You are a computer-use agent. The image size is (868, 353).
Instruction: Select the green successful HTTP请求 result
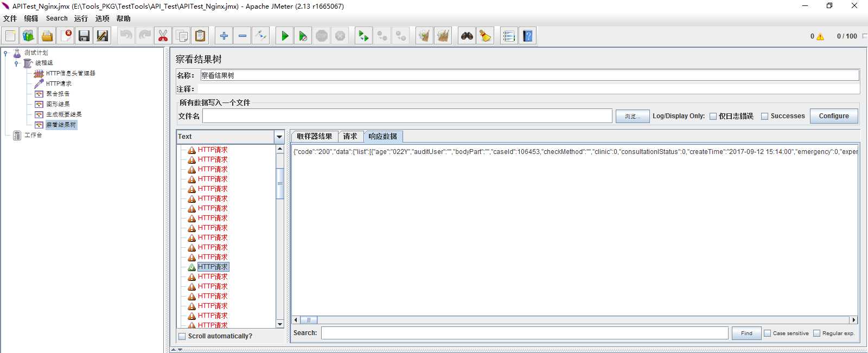(213, 267)
